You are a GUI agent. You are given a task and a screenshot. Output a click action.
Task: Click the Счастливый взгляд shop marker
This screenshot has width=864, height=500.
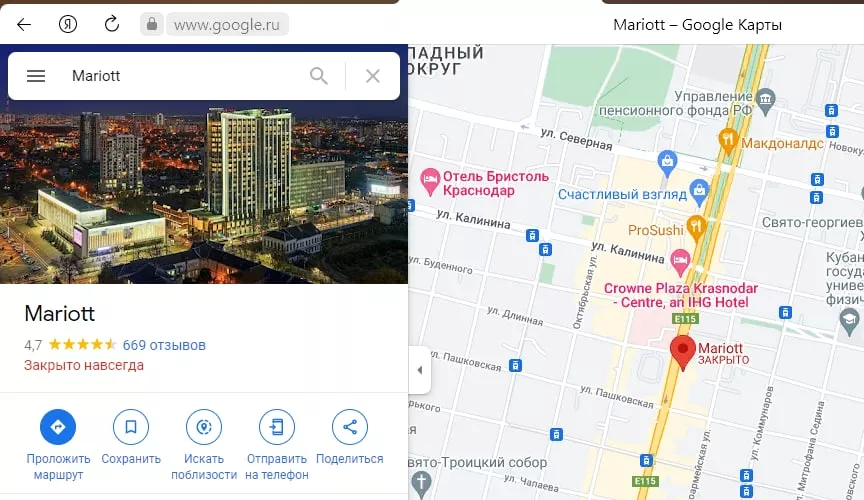click(699, 191)
